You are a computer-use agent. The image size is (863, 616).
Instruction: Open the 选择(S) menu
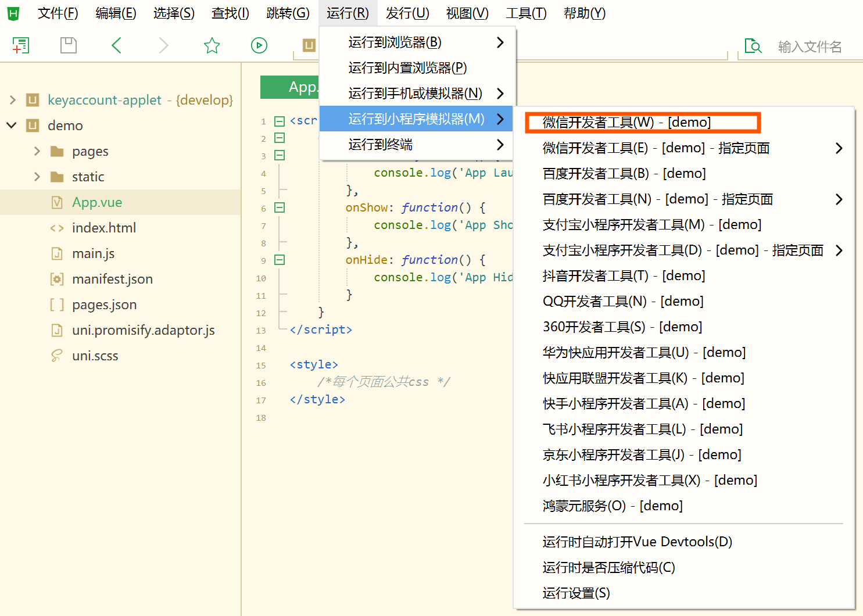click(x=174, y=13)
